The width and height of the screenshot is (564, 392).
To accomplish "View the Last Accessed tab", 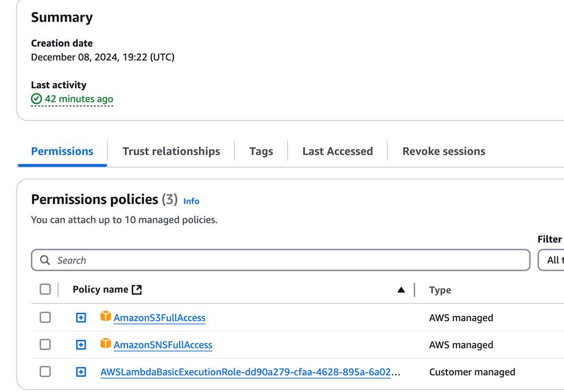I will (x=337, y=151).
